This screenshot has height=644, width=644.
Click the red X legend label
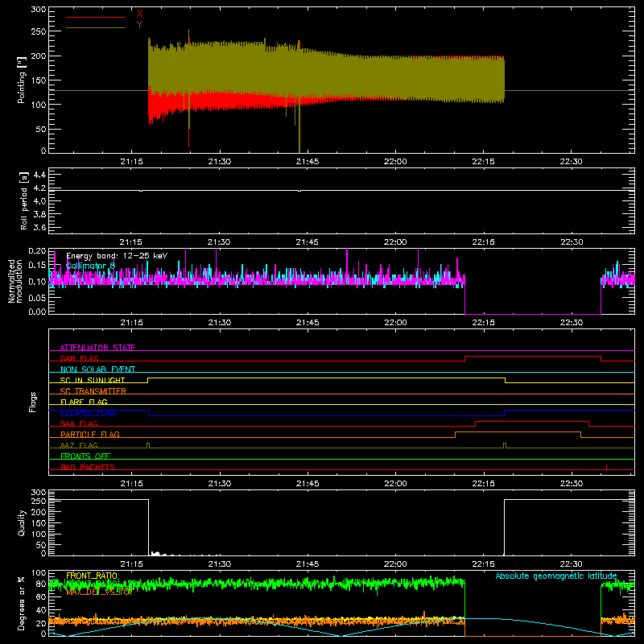(x=139, y=14)
